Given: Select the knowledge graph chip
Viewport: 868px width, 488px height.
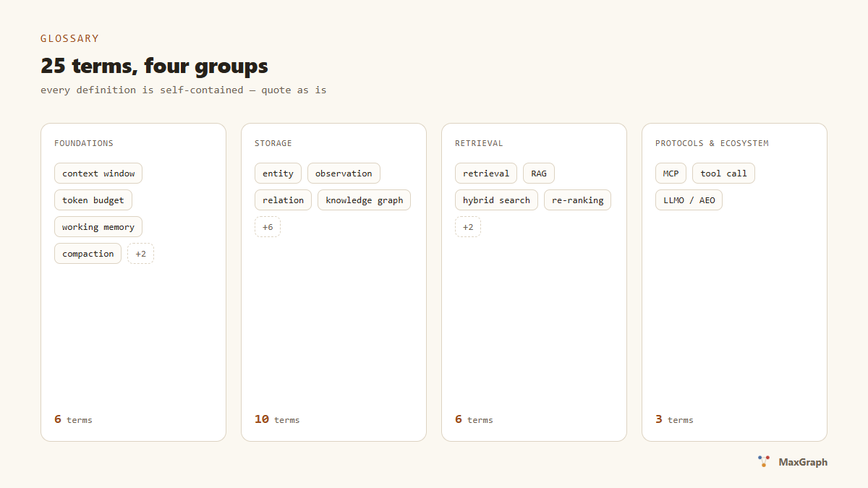Looking at the screenshot, I should point(365,200).
